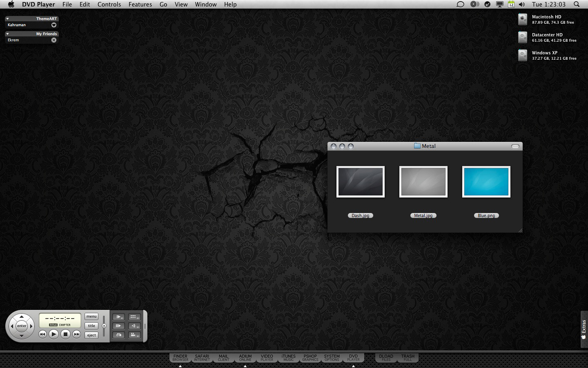The height and width of the screenshot is (368, 588).
Task: Click the up arrow on DVD navigation pad
Action: click(x=22, y=317)
